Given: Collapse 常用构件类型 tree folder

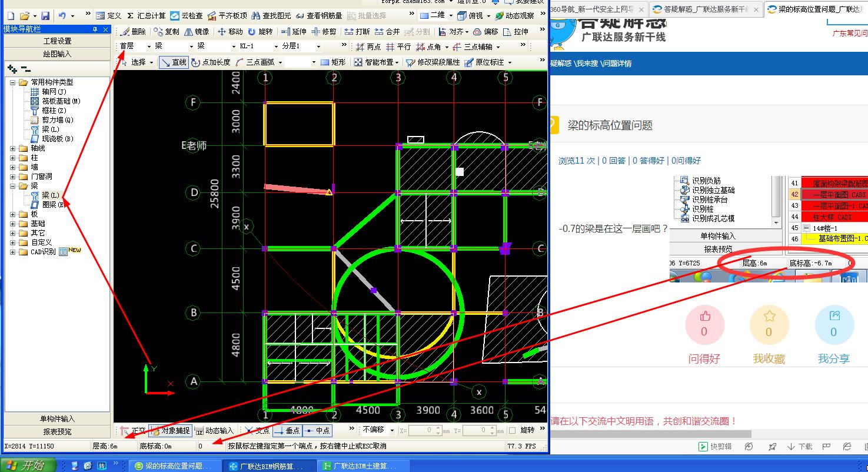Looking at the screenshot, I should click(13, 82).
